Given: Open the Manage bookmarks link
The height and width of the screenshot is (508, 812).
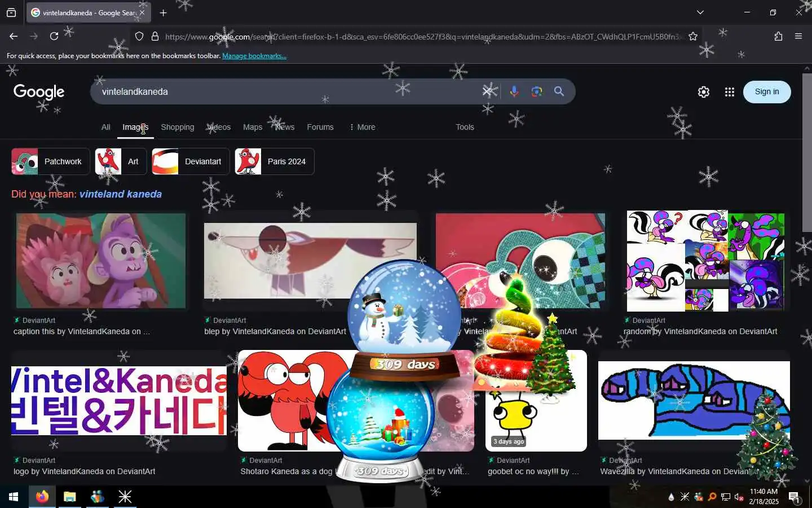Looking at the screenshot, I should (x=254, y=56).
